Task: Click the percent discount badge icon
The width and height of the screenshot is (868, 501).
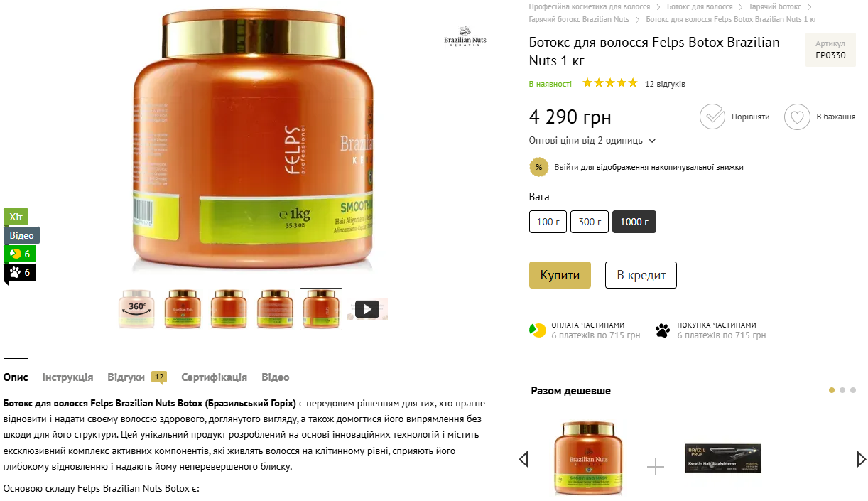Action: [538, 167]
